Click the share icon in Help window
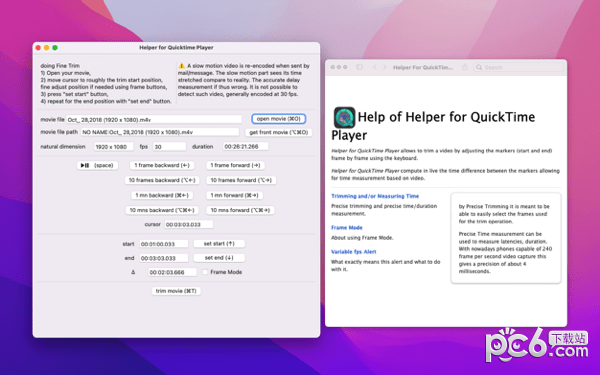The width and height of the screenshot is (600, 375). tap(465, 67)
